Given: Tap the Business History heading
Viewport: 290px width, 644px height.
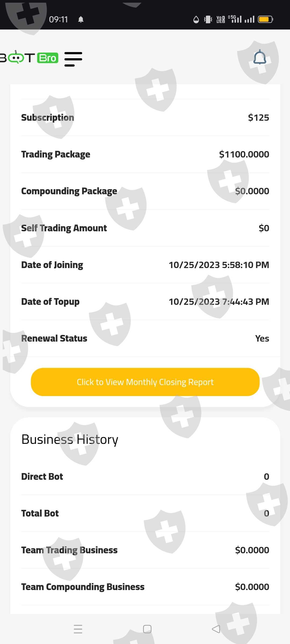Looking at the screenshot, I should [70, 440].
